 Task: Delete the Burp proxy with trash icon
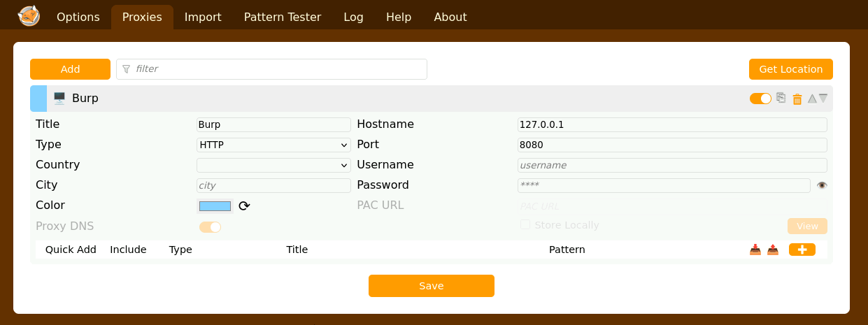797,99
